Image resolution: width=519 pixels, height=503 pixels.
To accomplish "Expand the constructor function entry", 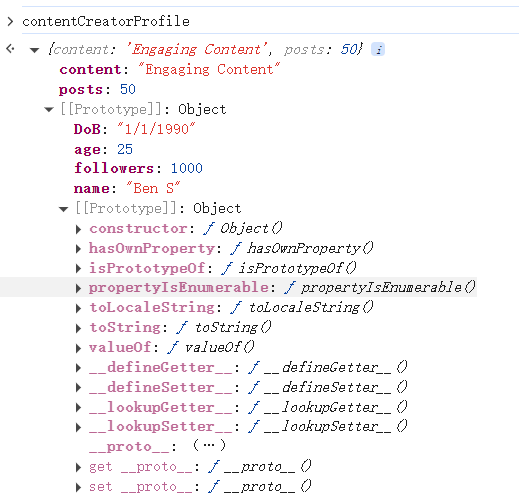I will coord(78,229).
